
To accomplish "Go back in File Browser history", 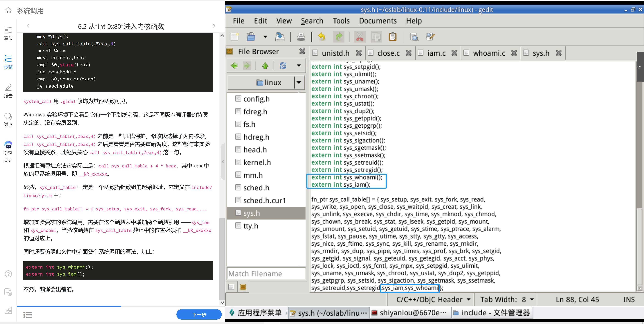I will point(234,66).
